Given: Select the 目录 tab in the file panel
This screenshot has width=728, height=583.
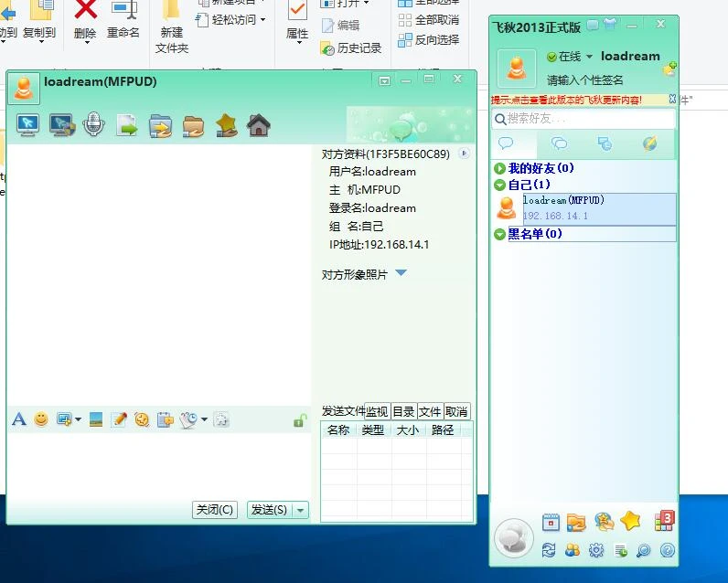Looking at the screenshot, I should tap(404, 411).
